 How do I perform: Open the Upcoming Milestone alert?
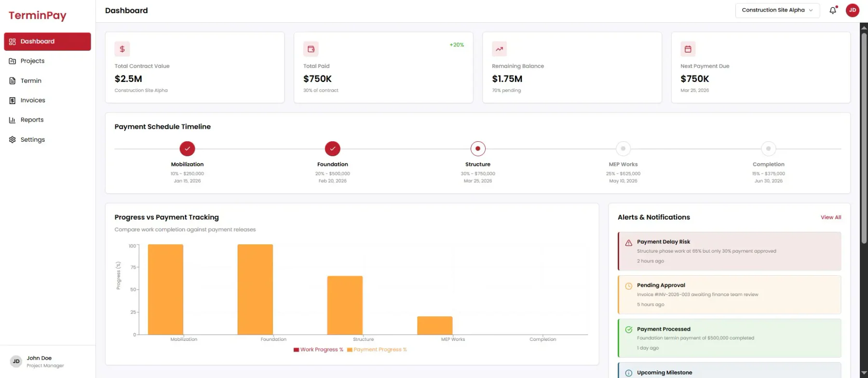tap(729, 370)
